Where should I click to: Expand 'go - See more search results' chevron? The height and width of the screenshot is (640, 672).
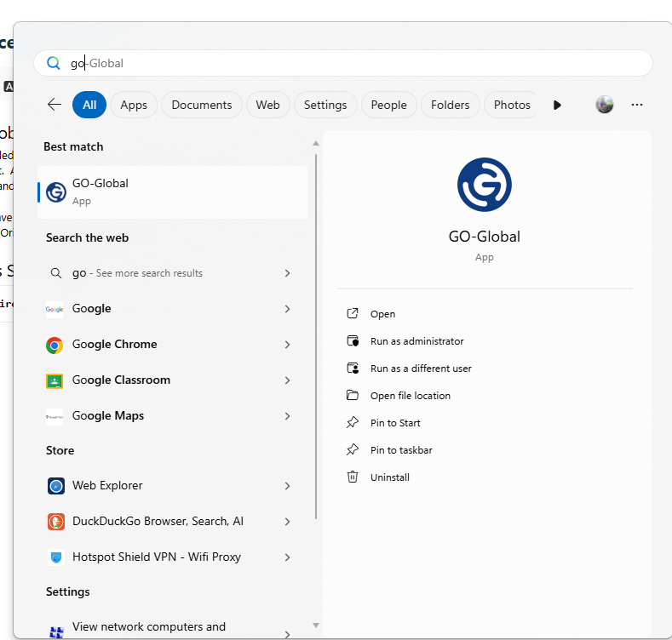[287, 273]
